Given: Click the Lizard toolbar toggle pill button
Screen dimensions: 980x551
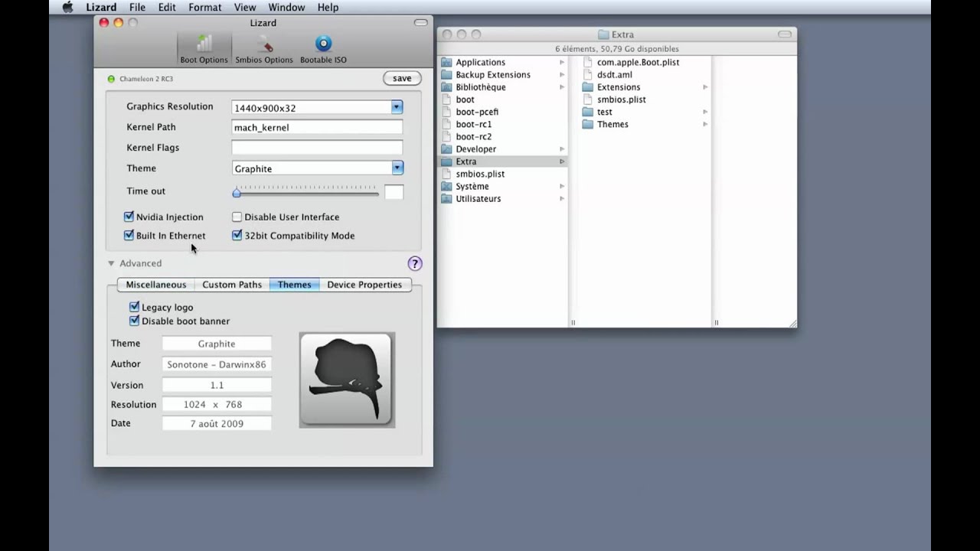Looking at the screenshot, I should pos(420,23).
